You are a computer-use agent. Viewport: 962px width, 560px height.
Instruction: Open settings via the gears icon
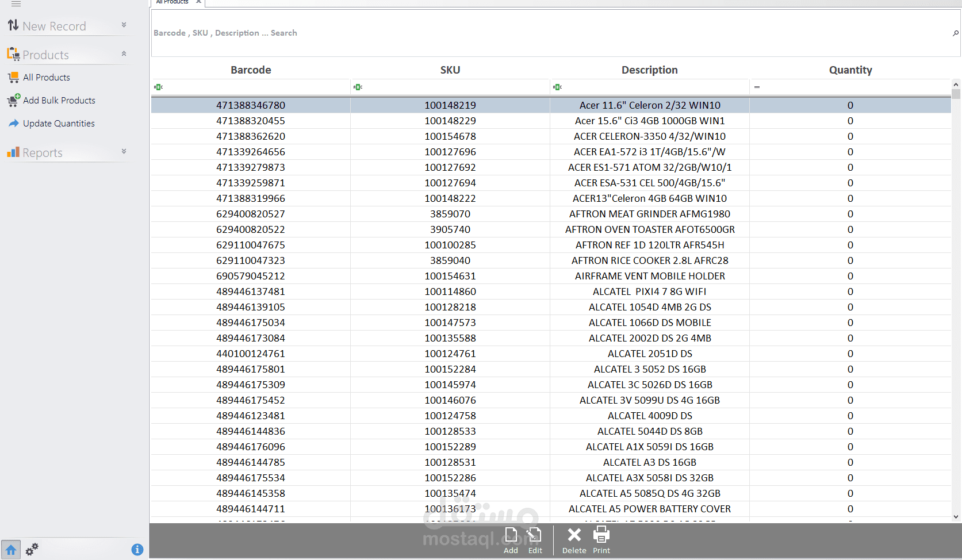(x=32, y=549)
